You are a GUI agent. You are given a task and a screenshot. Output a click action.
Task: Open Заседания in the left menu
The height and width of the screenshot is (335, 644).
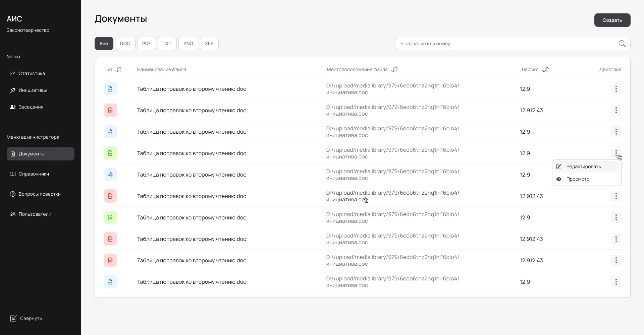(x=31, y=107)
